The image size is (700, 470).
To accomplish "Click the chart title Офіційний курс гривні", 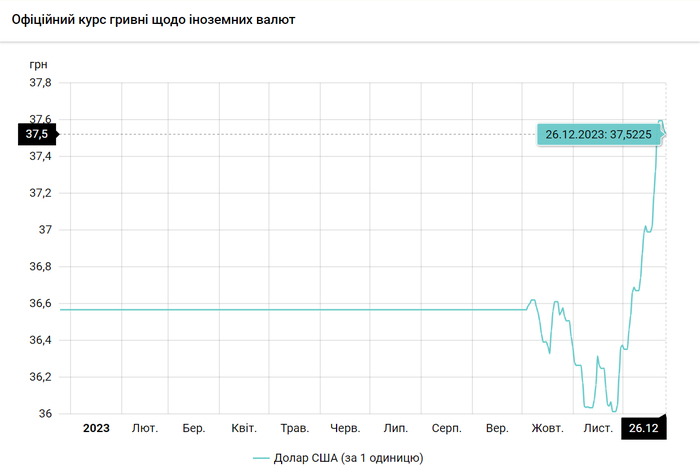I will pos(153,20).
